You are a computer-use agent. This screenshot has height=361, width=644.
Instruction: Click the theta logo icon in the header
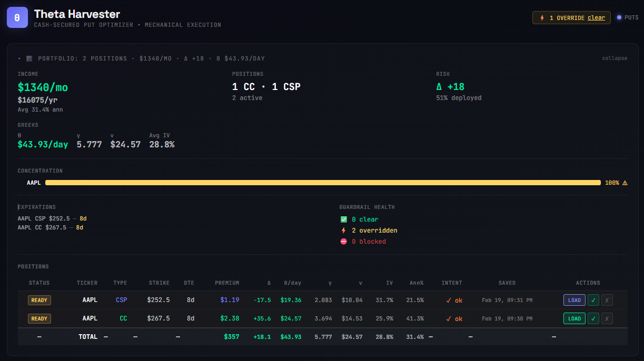[17, 17]
